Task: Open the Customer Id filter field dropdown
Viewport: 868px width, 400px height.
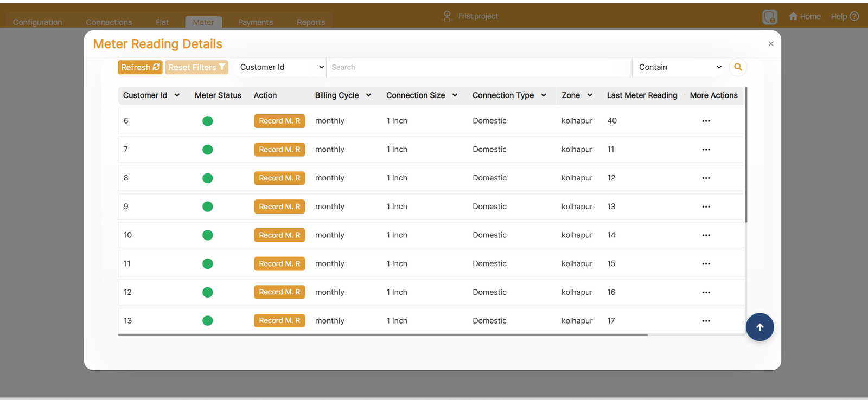Action: tap(280, 67)
